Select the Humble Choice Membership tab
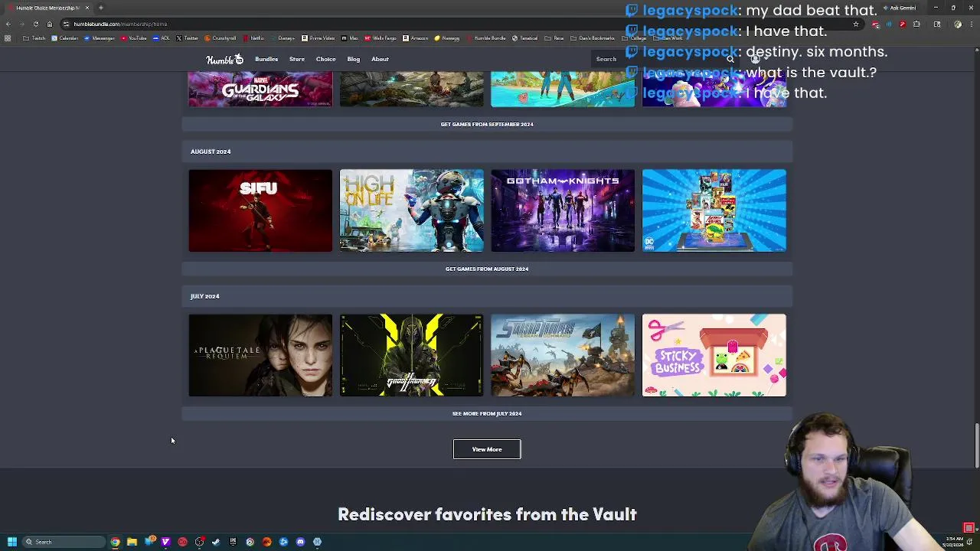This screenshot has height=551, width=980. click(49, 8)
